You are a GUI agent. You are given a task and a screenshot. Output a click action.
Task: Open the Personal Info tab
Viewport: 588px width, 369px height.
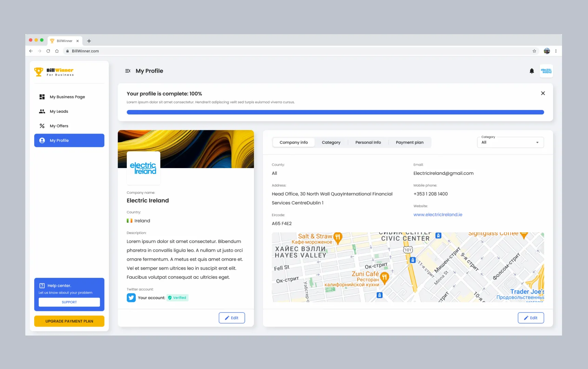tap(368, 142)
